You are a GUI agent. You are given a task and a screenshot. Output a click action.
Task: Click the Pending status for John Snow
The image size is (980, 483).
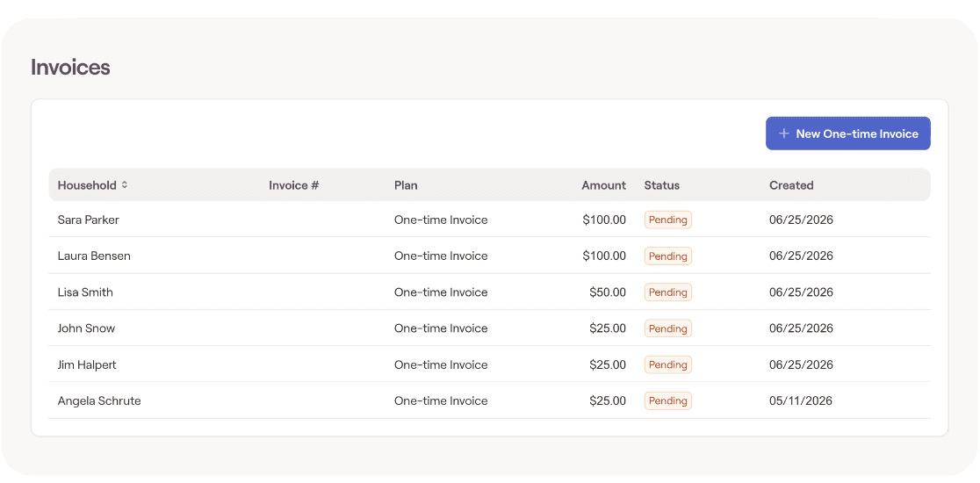point(668,328)
